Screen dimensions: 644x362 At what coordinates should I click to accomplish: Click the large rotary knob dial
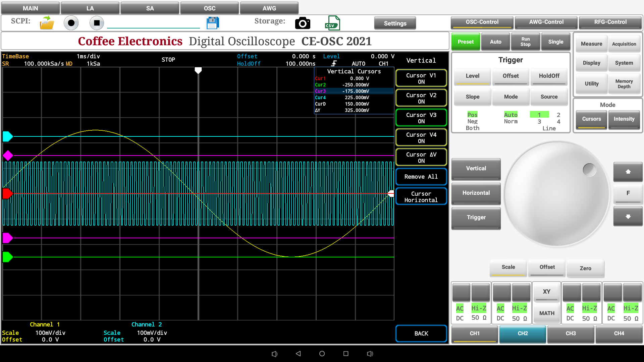pyautogui.click(x=556, y=194)
